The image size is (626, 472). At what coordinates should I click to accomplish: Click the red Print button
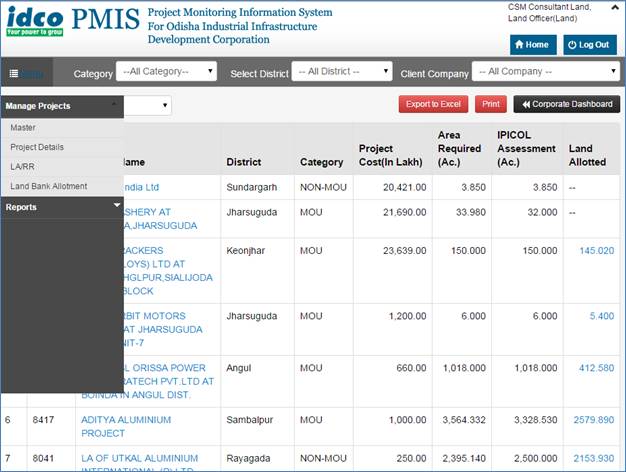pos(491,104)
